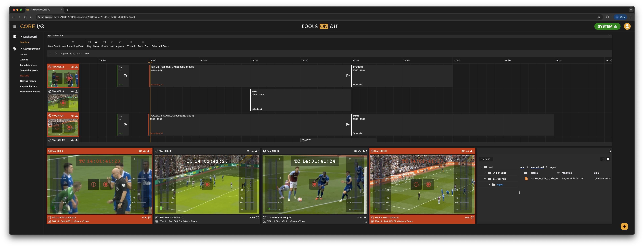
Task: Toggle Flow_C88_3 selection in timeline row
Action: point(50,91)
